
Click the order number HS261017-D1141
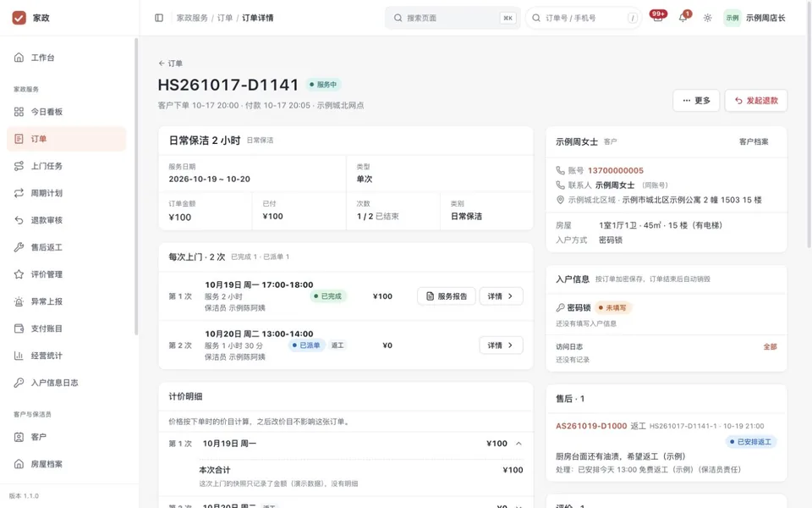click(x=228, y=85)
